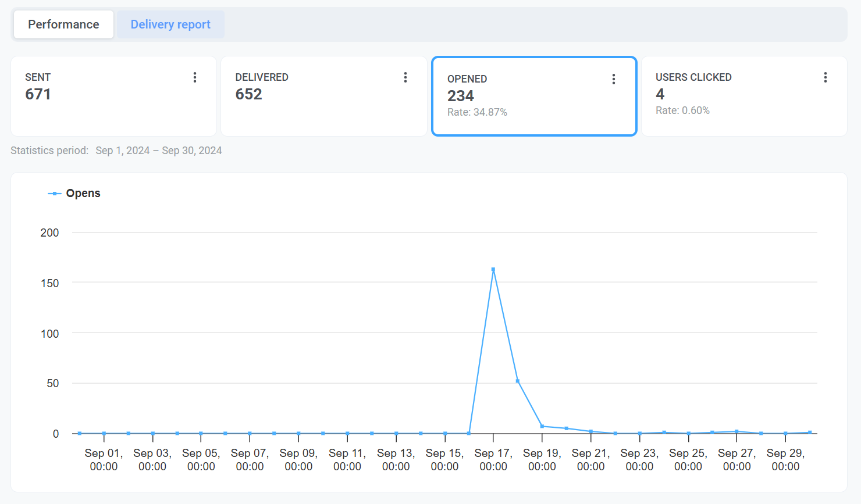
Task: Open the three-dot menu on the Delivered card
Action: tap(405, 77)
